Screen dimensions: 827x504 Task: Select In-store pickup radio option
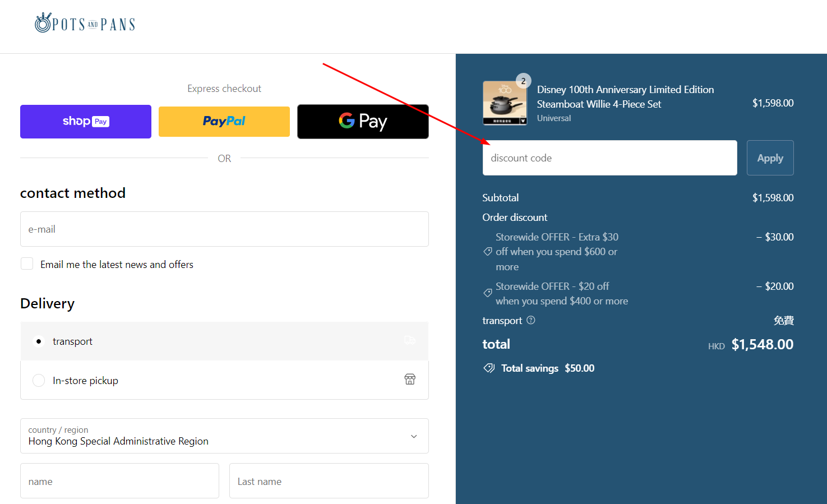click(38, 381)
